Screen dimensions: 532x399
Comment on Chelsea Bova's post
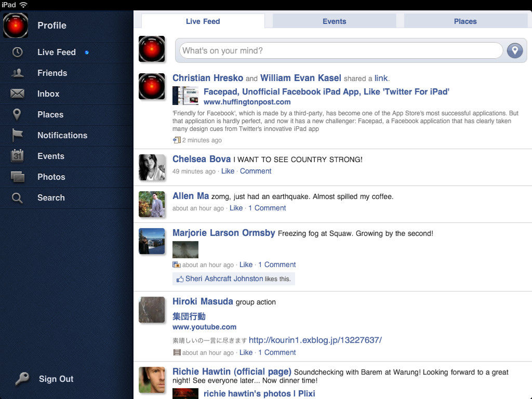[256, 171]
